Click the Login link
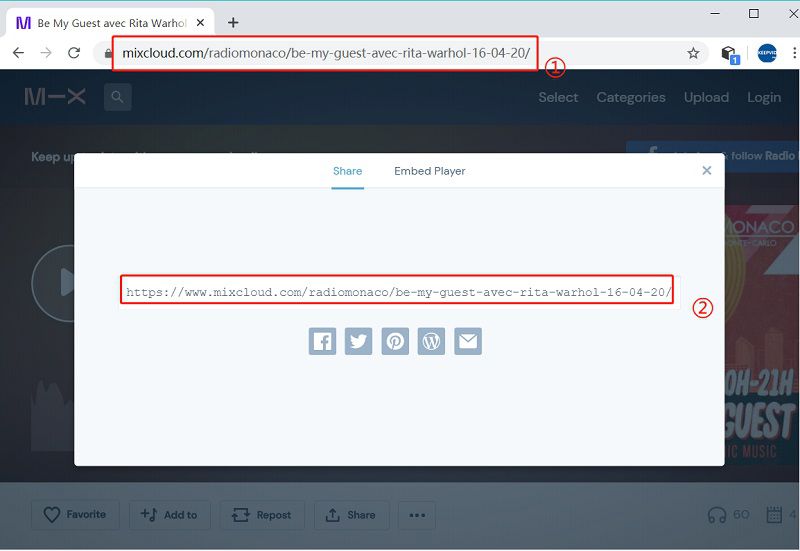The width and height of the screenshot is (800, 551). point(764,97)
